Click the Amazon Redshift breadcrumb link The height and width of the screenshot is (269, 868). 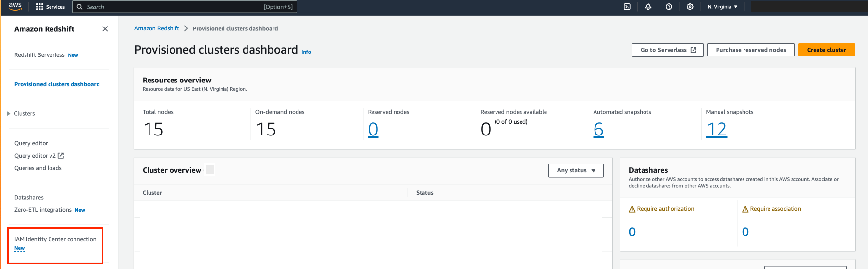(156, 28)
